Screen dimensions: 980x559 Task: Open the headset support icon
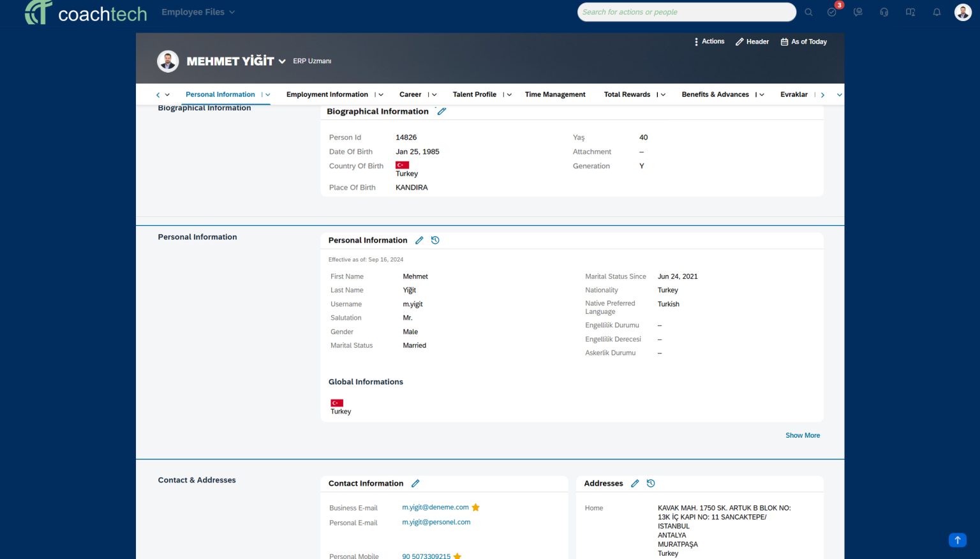884,12
